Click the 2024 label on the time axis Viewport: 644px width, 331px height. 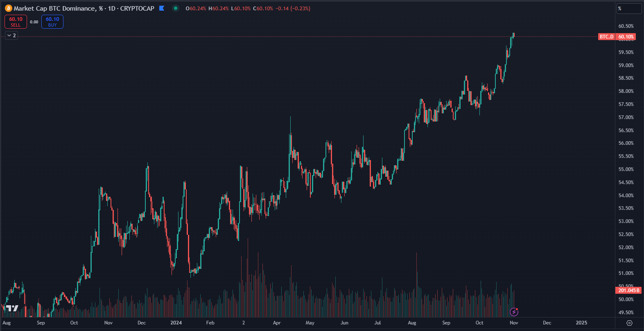(176, 323)
